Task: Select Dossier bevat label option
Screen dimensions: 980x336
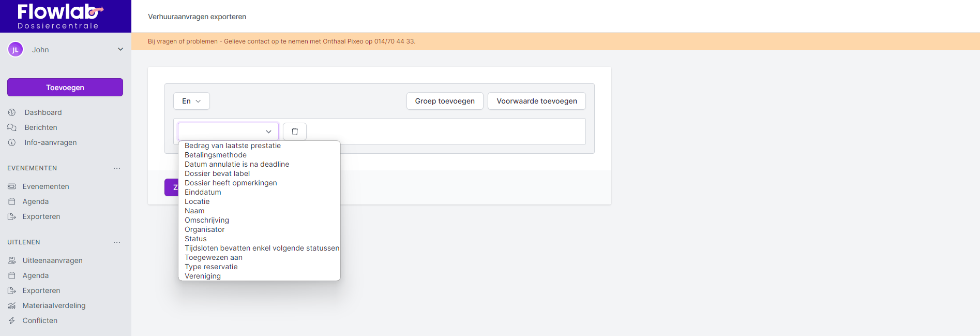Action: click(217, 173)
